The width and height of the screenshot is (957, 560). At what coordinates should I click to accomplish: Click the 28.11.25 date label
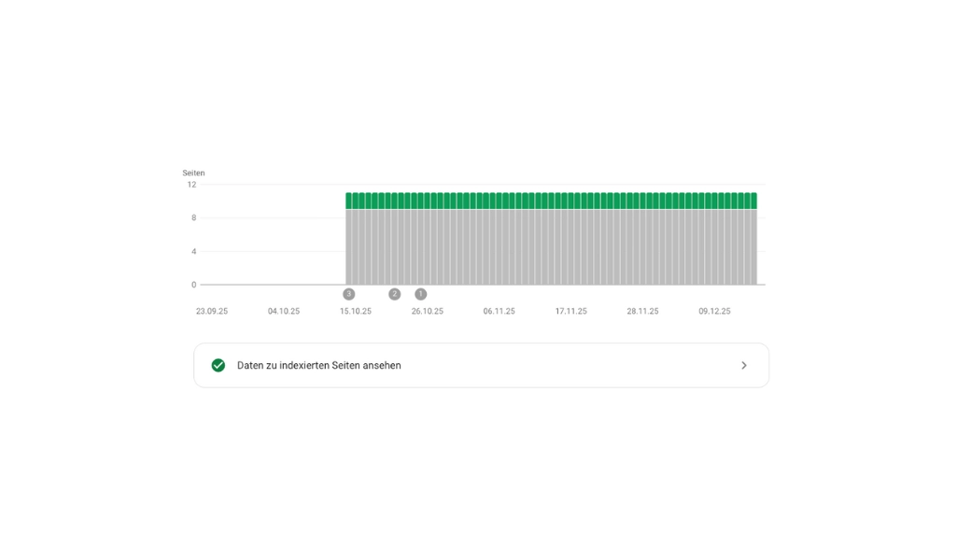pos(643,312)
